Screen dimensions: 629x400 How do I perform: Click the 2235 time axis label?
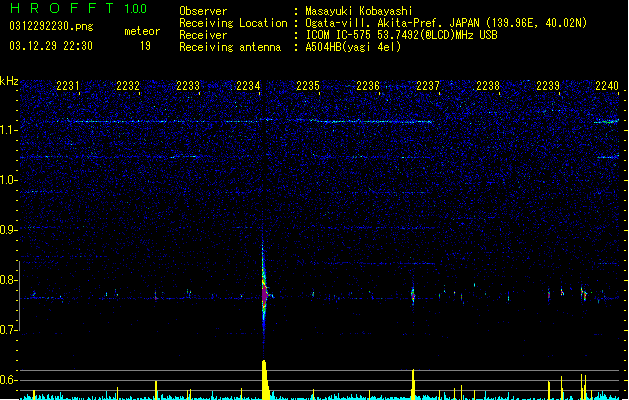pyautogui.click(x=308, y=86)
